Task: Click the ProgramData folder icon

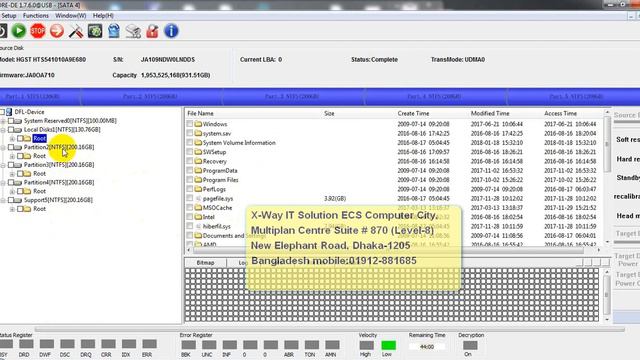Action: click(198, 171)
